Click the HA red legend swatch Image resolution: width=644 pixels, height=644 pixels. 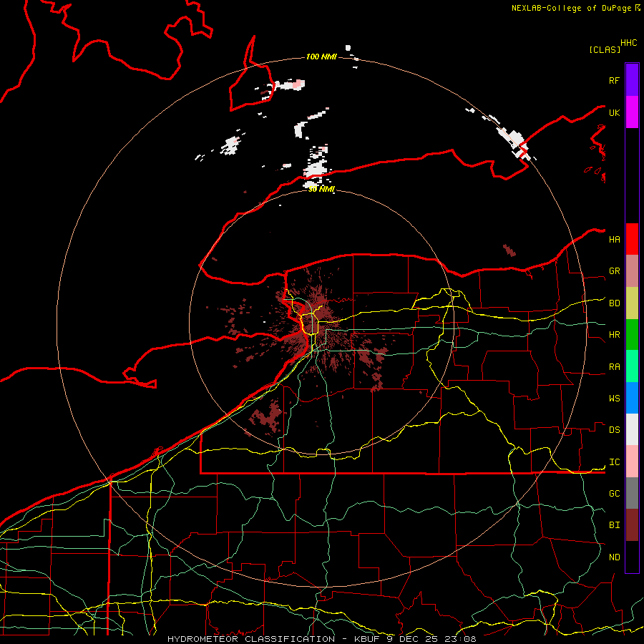click(632, 239)
